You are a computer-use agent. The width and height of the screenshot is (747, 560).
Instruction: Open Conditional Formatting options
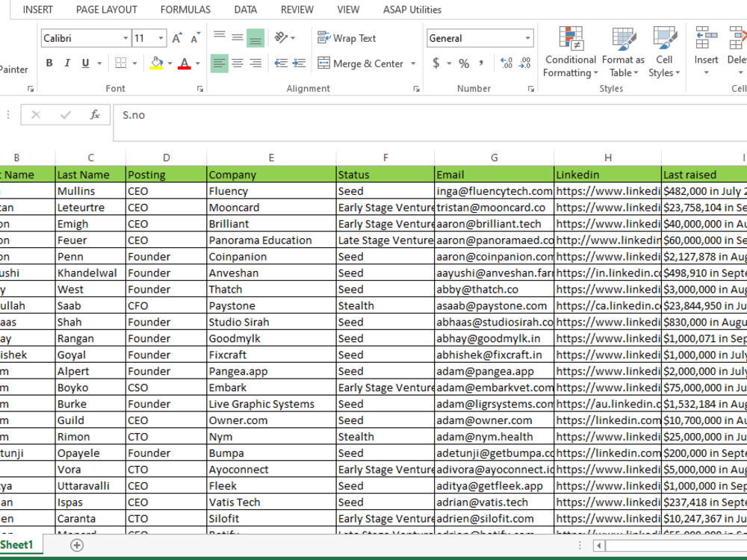[x=571, y=52]
